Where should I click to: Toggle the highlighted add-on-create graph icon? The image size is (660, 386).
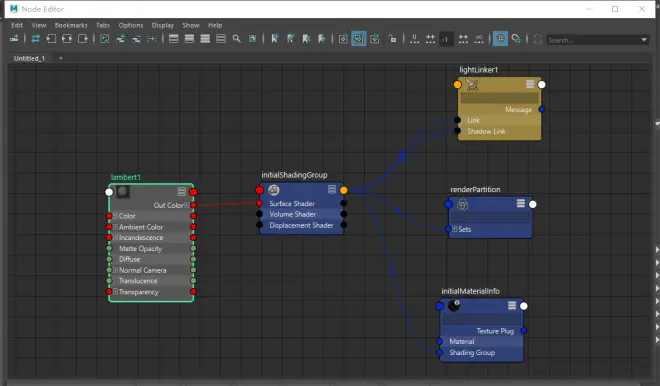(x=359, y=39)
